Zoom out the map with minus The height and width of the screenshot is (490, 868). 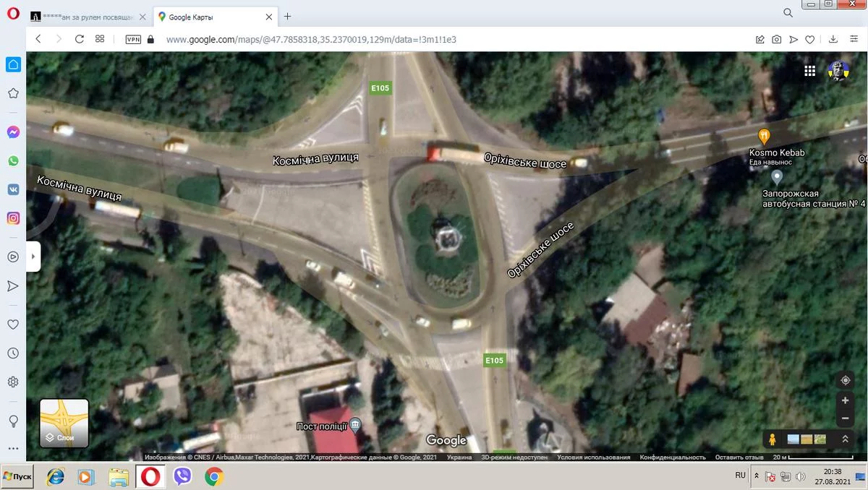pos(845,418)
